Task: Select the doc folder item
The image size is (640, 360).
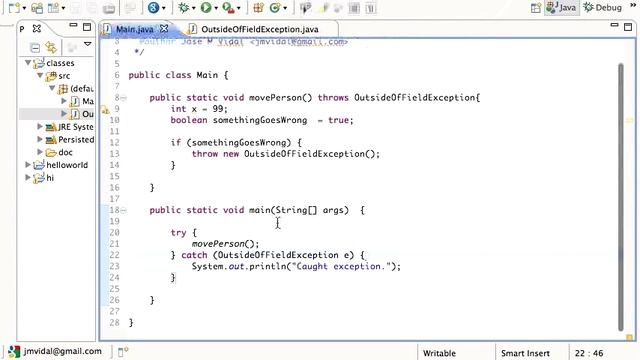Action: 60,152
